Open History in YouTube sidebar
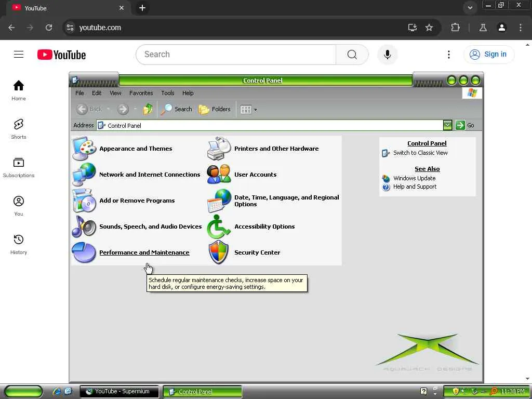This screenshot has width=532, height=399. pyautogui.click(x=19, y=244)
